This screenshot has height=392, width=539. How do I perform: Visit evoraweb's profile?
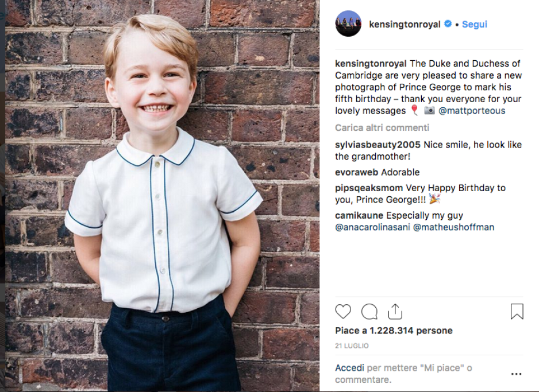[357, 172]
